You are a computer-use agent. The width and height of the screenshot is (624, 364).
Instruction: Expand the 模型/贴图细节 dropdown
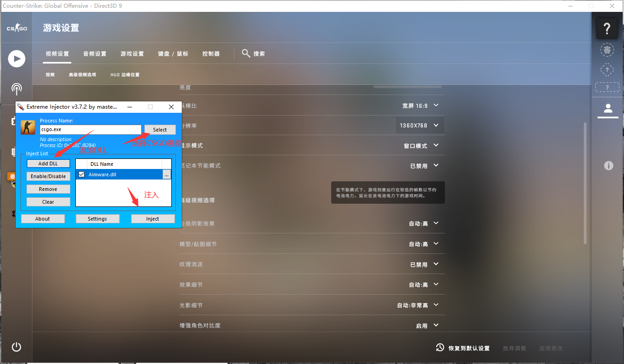[x=423, y=244]
